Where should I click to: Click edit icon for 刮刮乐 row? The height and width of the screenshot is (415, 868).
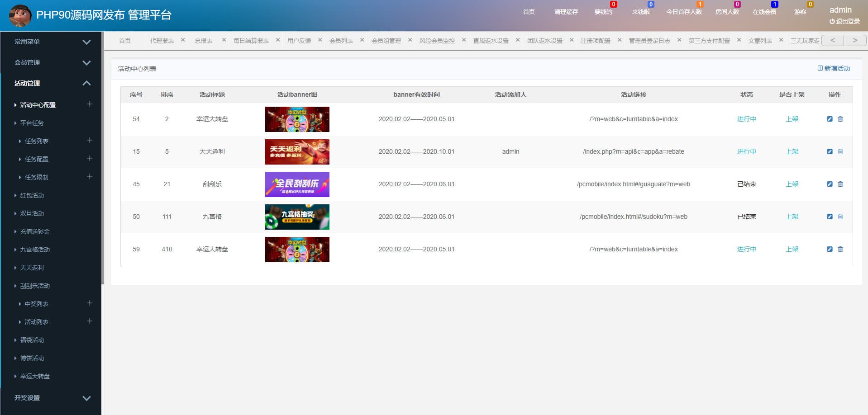coord(830,184)
